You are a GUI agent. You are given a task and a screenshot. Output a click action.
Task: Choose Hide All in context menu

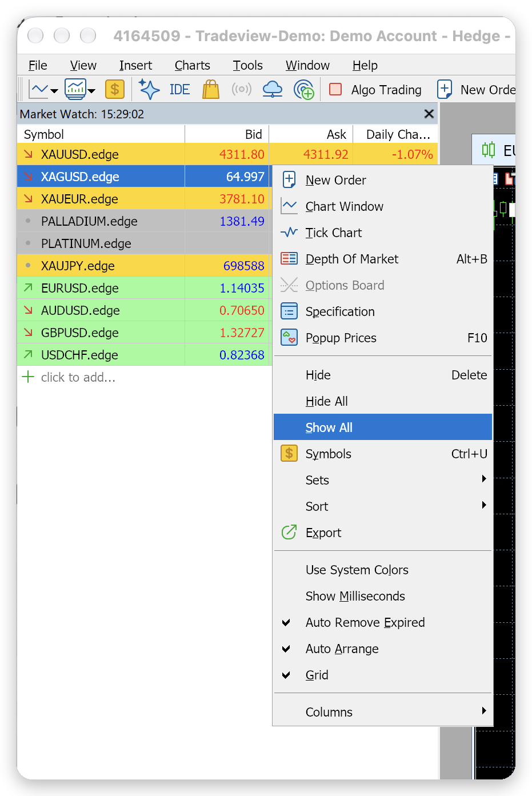(383, 401)
